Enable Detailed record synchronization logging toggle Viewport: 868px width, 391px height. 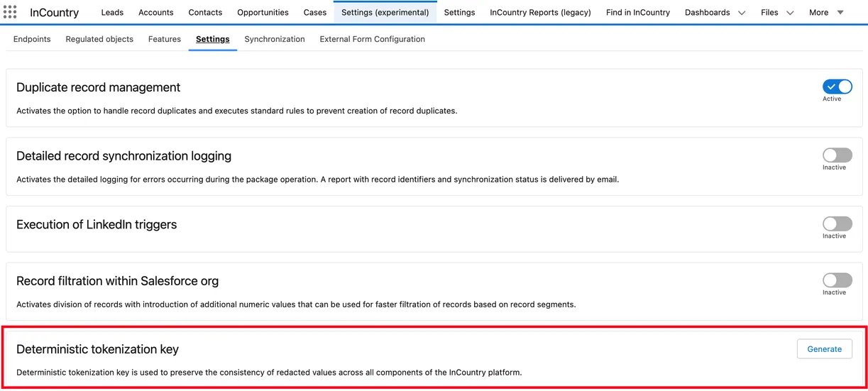[x=837, y=155]
